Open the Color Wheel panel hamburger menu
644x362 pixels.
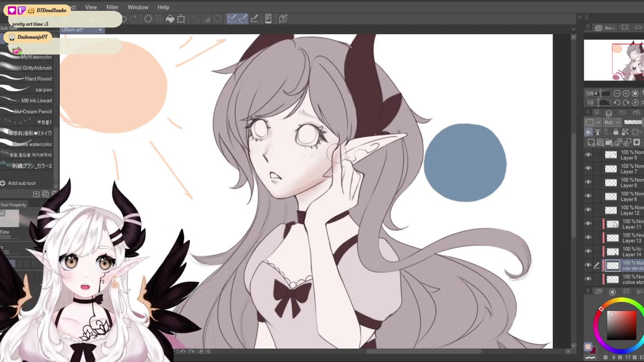coord(587,291)
